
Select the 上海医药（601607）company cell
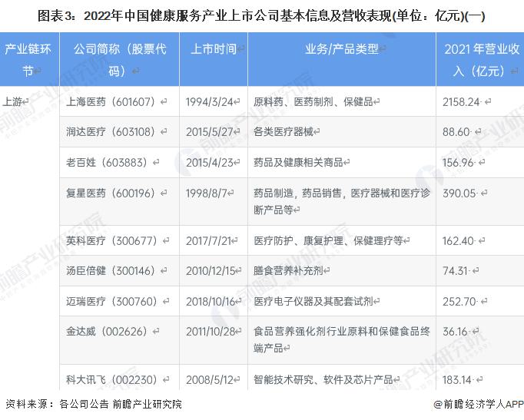112,101
